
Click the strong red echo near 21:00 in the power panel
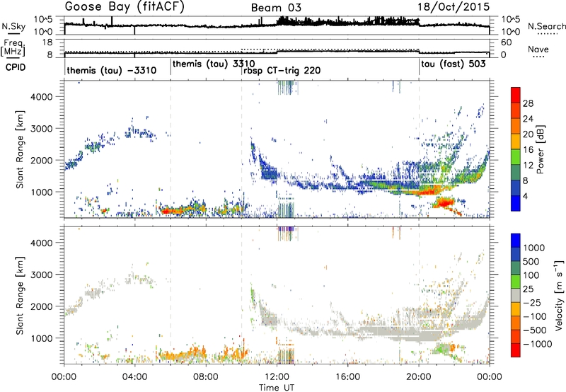[444, 203]
